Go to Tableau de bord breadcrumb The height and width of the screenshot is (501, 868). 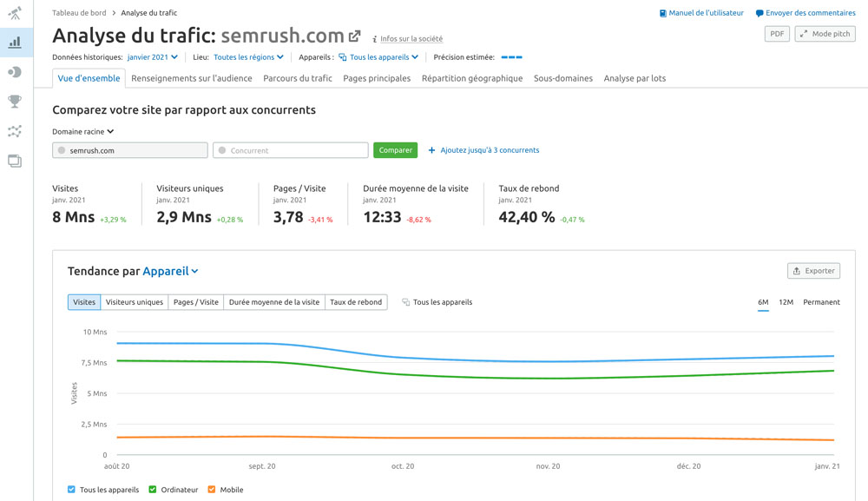(x=79, y=13)
